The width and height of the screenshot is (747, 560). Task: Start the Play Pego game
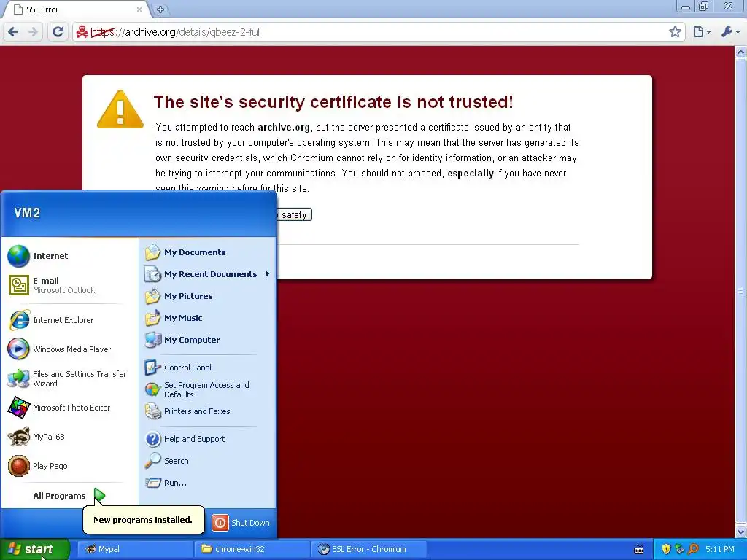click(x=69, y=466)
